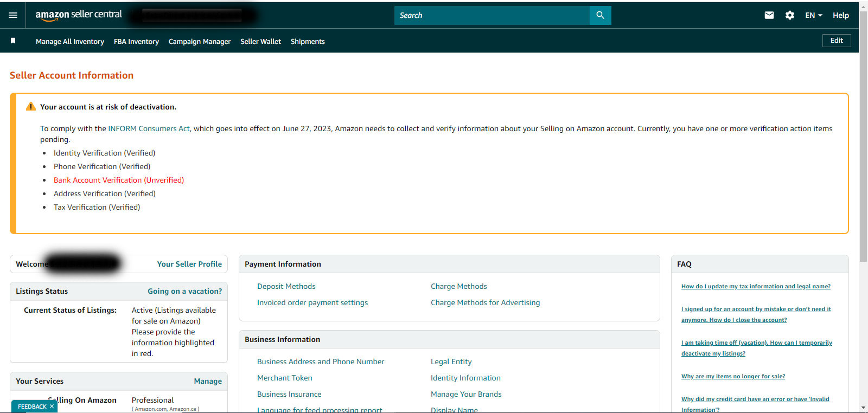Viewport: 868px width, 413px height.
Task: Open the hamburger main menu
Action: coord(13,15)
